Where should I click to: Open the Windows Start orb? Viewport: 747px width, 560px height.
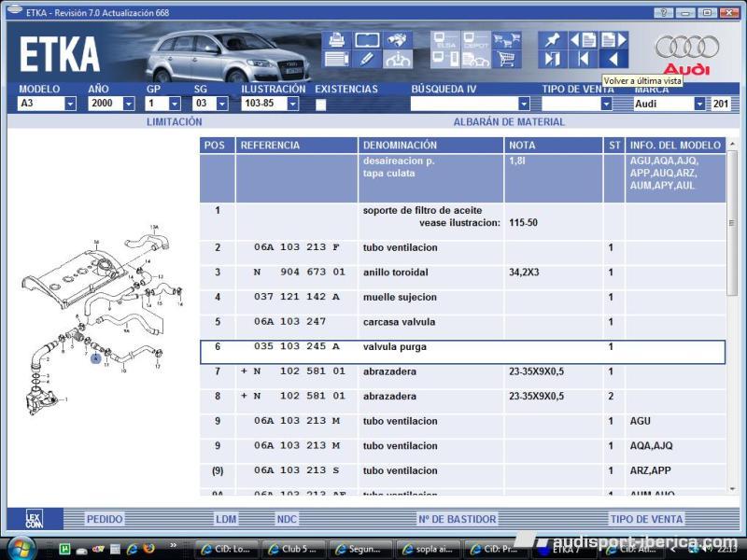21,549
